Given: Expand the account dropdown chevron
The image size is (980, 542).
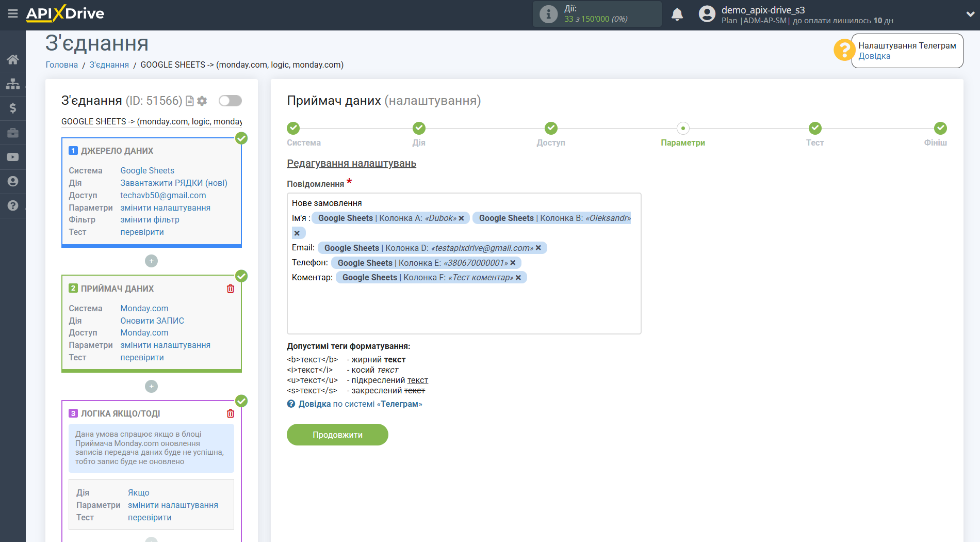Looking at the screenshot, I should [970, 14].
